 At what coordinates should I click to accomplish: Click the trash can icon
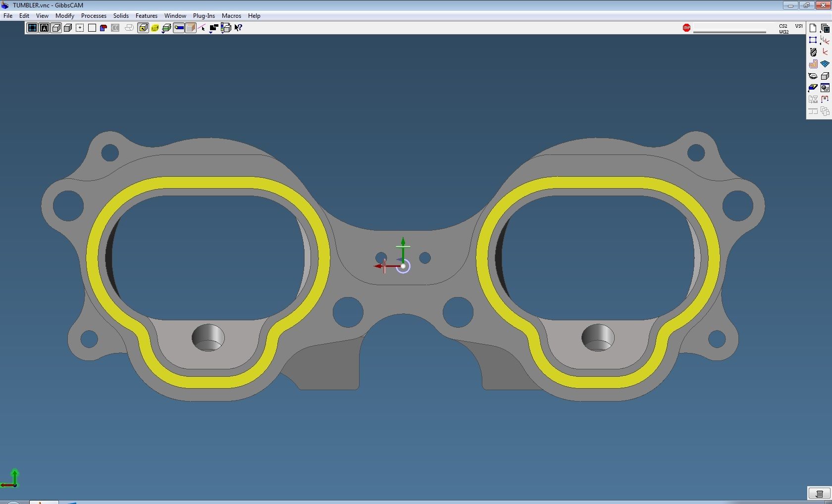coord(819,494)
